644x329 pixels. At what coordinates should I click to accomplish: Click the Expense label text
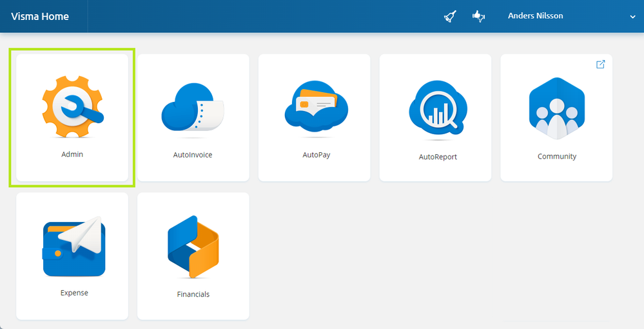point(74,293)
